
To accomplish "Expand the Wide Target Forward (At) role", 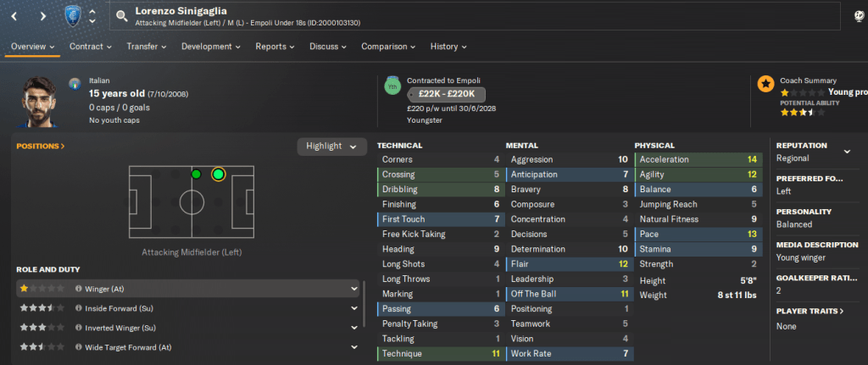I will click(x=353, y=347).
